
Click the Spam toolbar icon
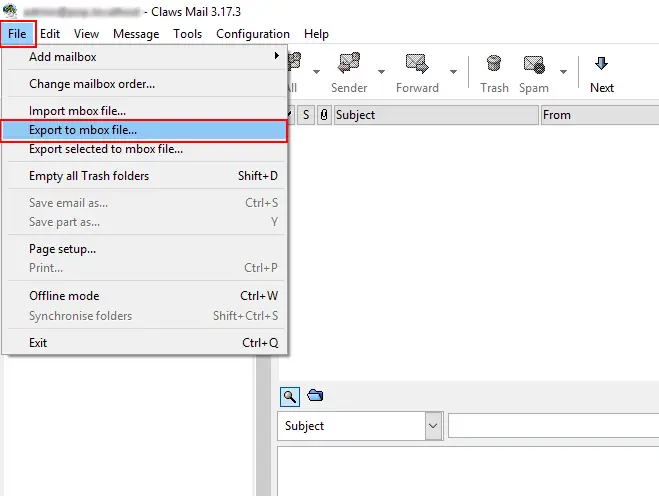[534, 64]
